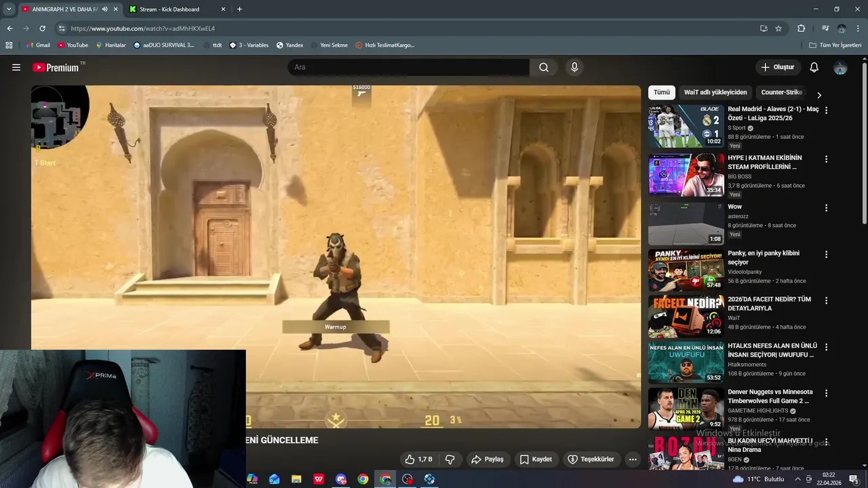
Task: Close the Stream - Kick Dashboard tab
Action: click(223, 9)
